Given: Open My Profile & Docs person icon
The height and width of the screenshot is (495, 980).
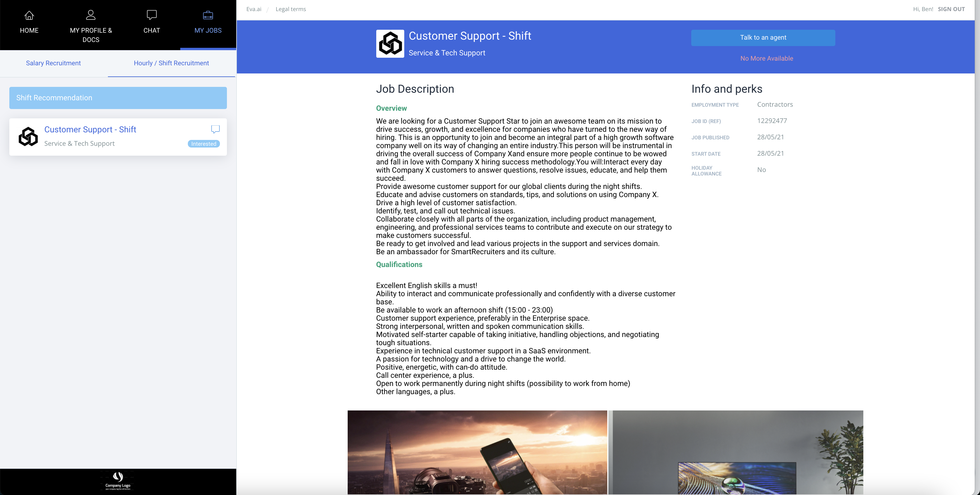Looking at the screenshot, I should click(x=90, y=15).
